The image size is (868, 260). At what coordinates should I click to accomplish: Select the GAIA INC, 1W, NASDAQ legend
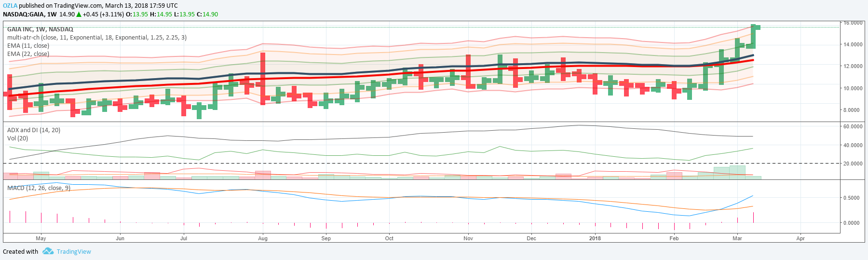pyautogui.click(x=40, y=29)
